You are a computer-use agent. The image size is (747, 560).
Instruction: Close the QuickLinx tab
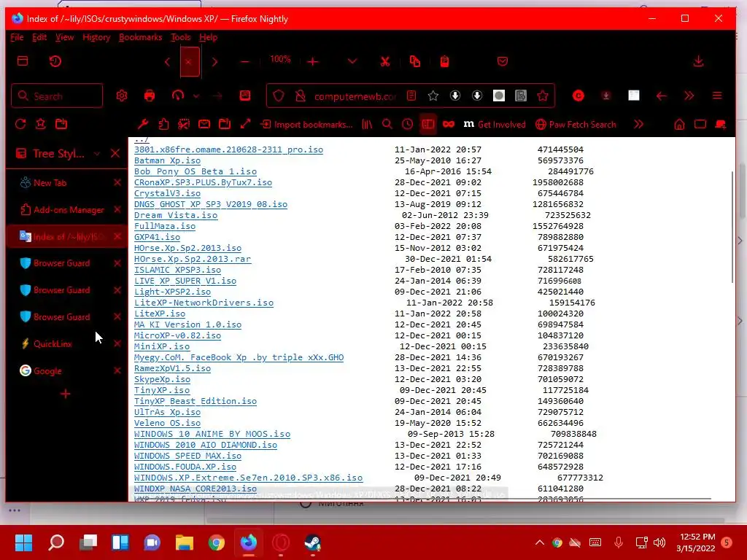(117, 344)
